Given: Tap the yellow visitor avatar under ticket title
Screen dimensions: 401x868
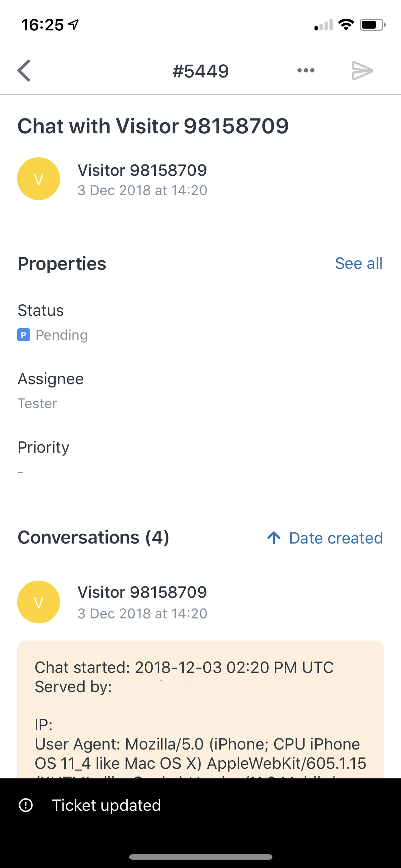Looking at the screenshot, I should coord(39,179).
